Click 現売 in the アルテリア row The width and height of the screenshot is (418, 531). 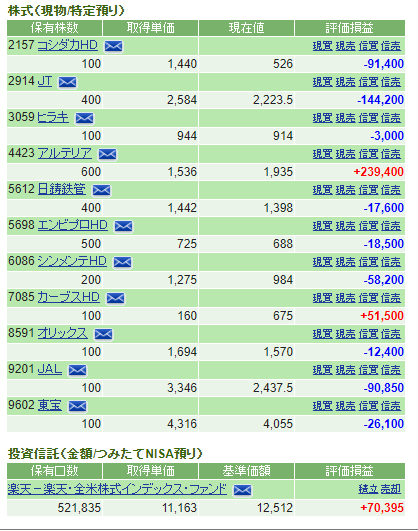pos(346,154)
